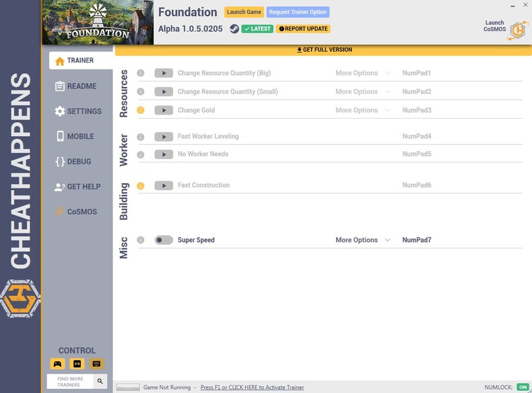Click the info icon for Super Speed
532x393 pixels.
[x=141, y=240]
